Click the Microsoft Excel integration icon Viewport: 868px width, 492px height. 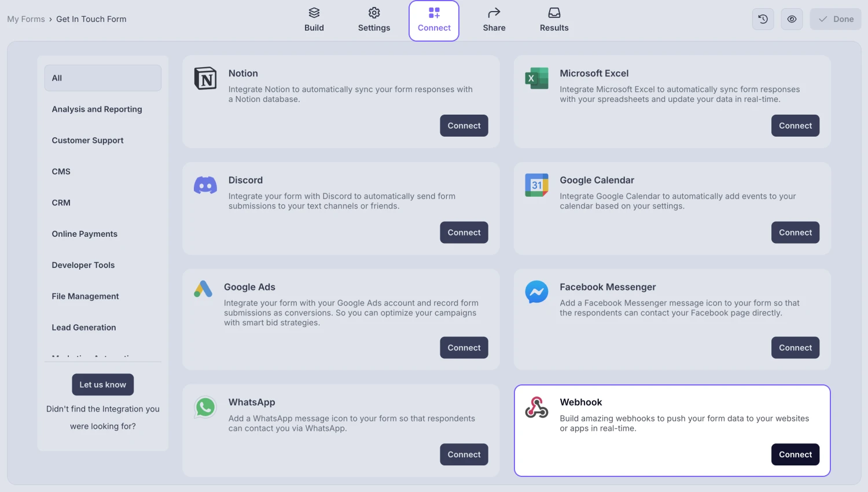click(536, 78)
